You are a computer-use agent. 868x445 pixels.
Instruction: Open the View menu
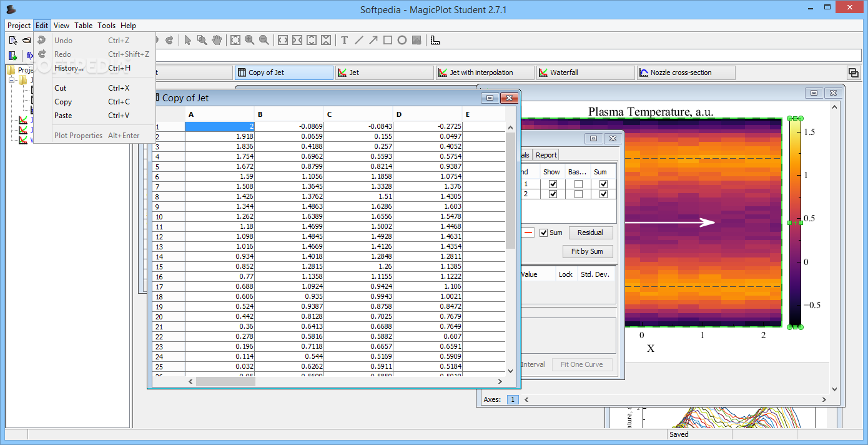61,26
